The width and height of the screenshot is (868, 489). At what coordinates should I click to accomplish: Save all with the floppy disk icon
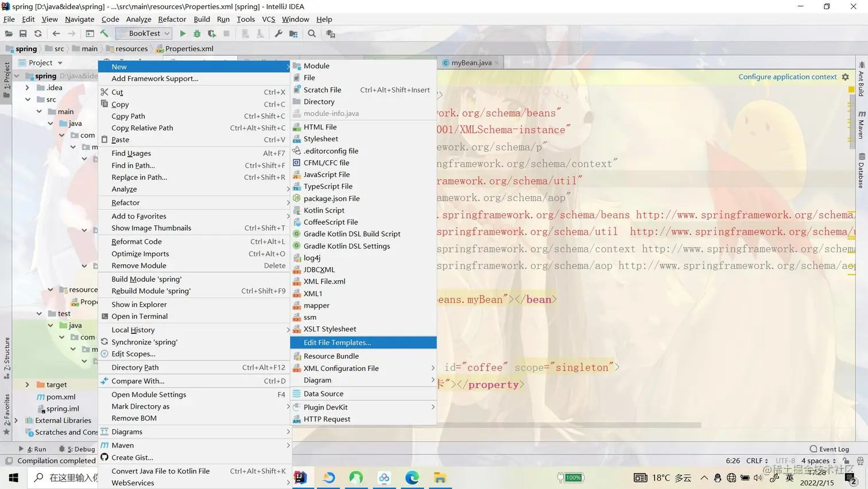23,34
